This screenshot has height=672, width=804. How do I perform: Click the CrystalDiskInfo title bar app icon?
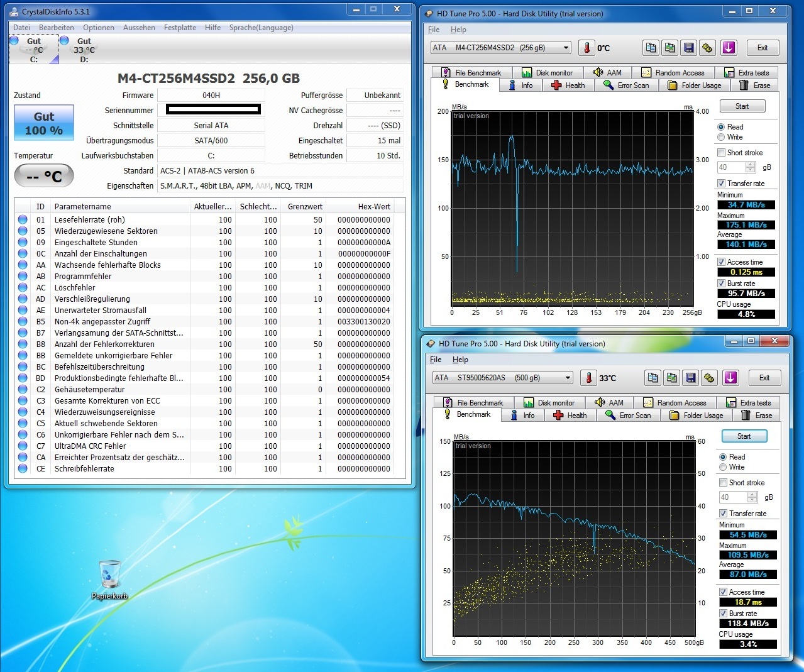coord(14,11)
